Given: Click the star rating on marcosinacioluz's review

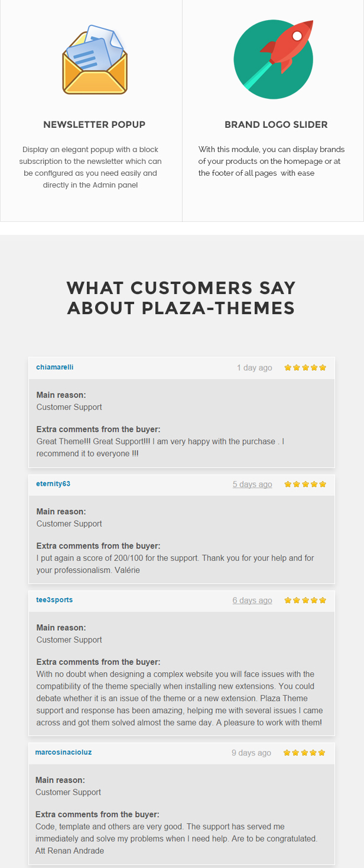Looking at the screenshot, I should pyautogui.click(x=304, y=753).
